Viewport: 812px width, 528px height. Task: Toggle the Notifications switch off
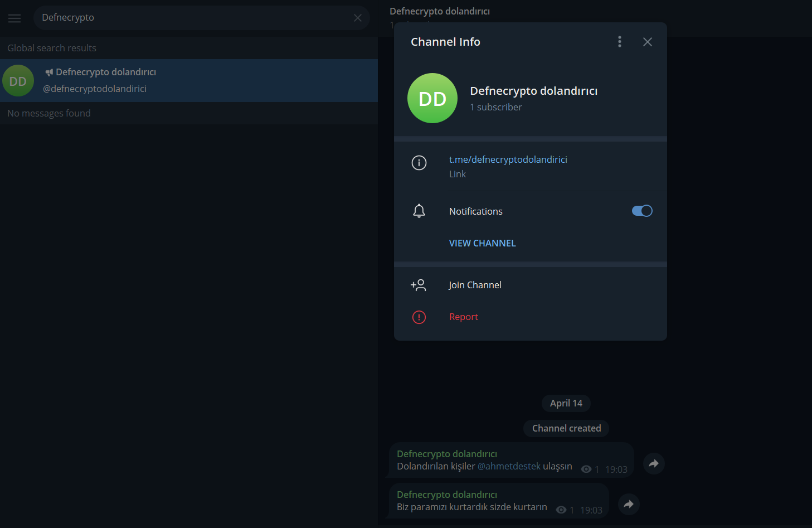click(x=642, y=211)
